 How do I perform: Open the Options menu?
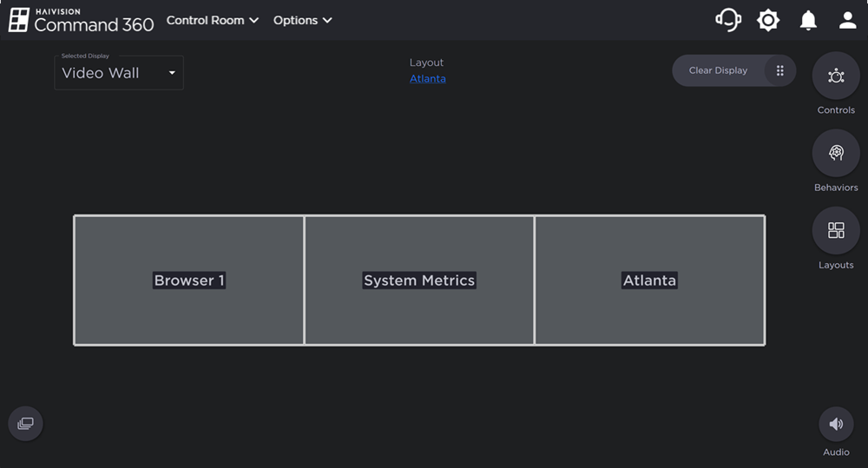coord(302,21)
